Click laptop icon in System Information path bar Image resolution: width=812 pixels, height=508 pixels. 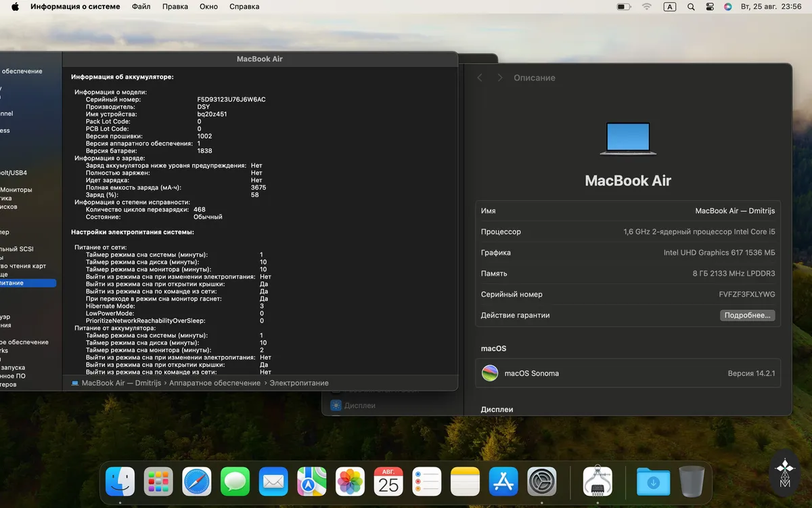(x=74, y=383)
